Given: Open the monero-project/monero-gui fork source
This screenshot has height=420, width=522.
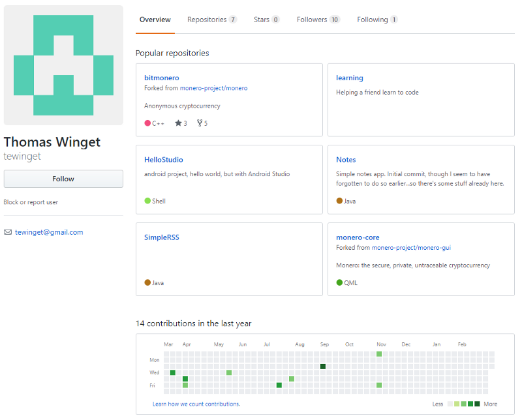Looking at the screenshot, I should pyautogui.click(x=411, y=248).
